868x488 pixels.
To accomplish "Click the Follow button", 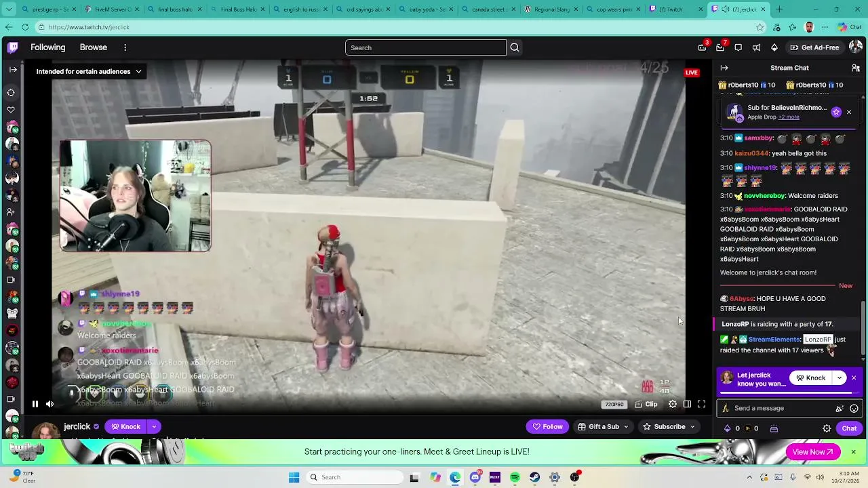I will 547,426.
